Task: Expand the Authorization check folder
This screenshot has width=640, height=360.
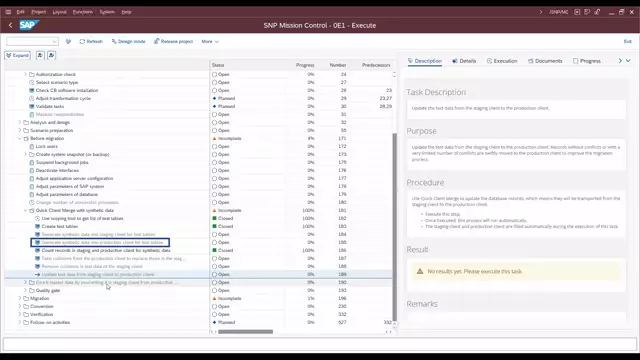Action: [x=25, y=74]
